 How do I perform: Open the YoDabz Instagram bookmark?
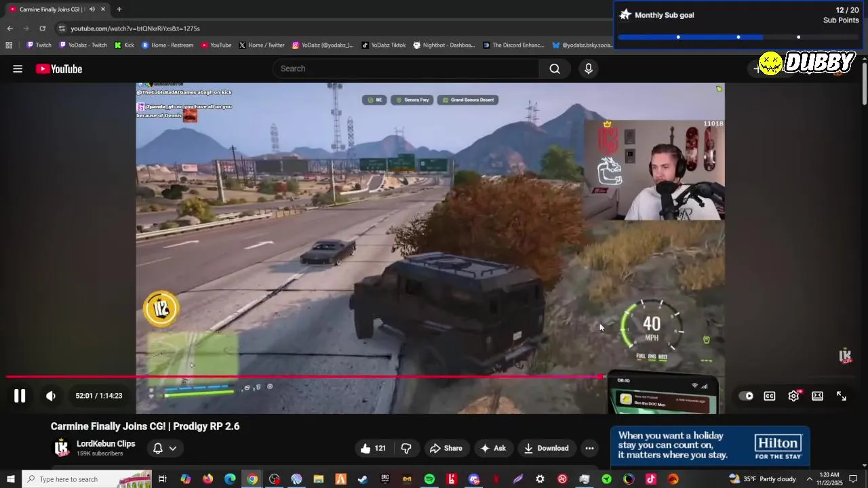point(323,45)
